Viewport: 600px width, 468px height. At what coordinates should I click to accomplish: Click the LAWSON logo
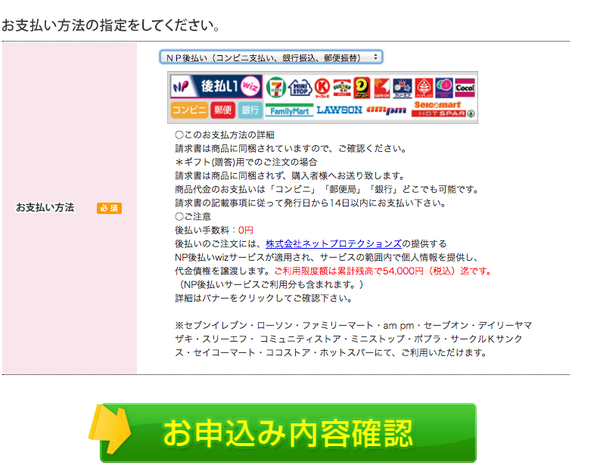pyautogui.click(x=339, y=110)
